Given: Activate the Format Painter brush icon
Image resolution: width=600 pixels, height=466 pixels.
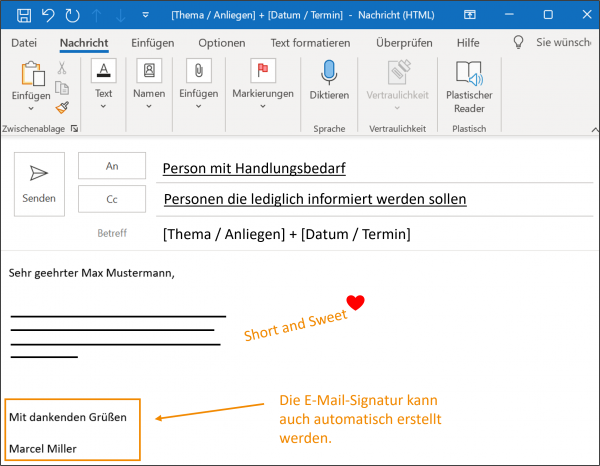Looking at the screenshot, I should tap(62, 108).
